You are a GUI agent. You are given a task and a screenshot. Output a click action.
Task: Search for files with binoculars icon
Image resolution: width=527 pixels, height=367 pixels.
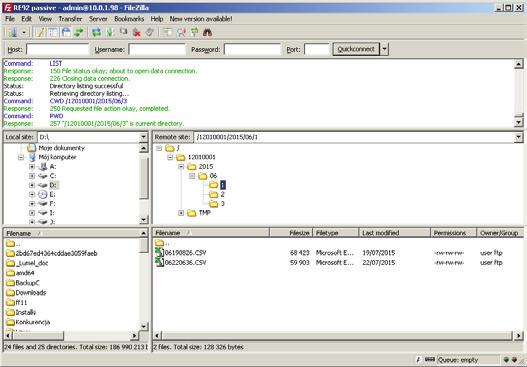coord(207,32)
